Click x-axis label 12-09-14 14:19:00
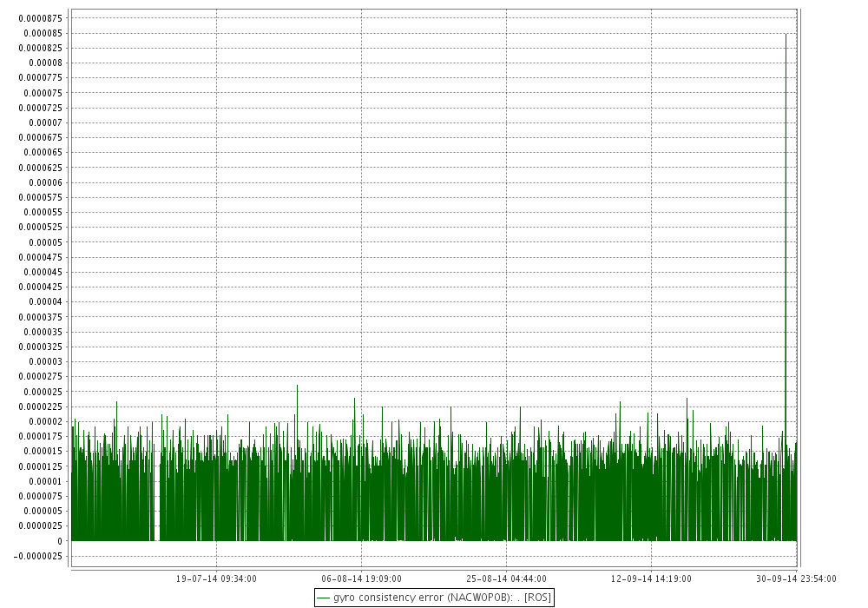868x608 pixels. pyautogui.click(x=651, y=578)
